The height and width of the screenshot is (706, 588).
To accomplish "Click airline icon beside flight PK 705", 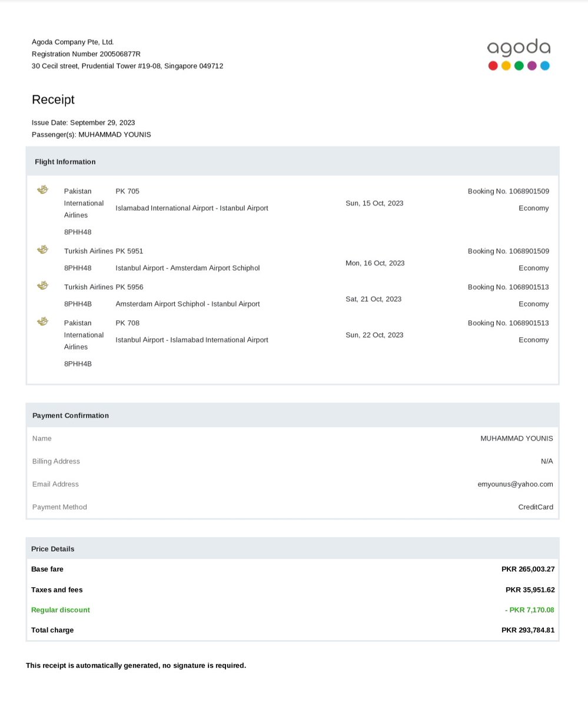I will click(42, 189).
